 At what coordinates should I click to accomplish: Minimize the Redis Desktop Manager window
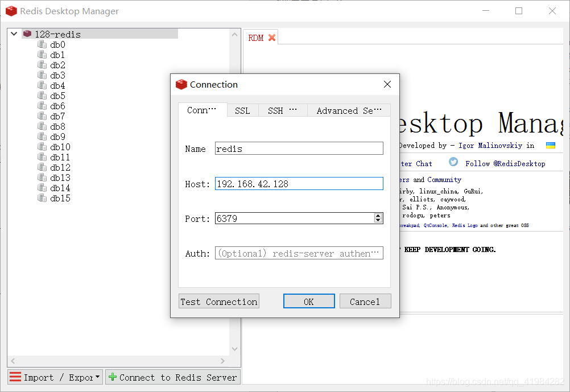tap(486, 11)
